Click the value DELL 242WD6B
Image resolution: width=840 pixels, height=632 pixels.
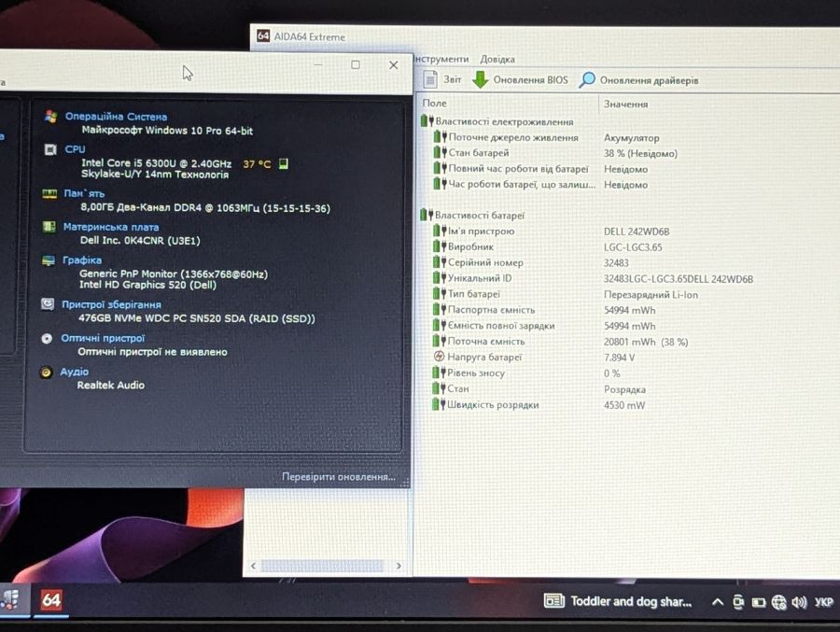click(x=637, y=232)
